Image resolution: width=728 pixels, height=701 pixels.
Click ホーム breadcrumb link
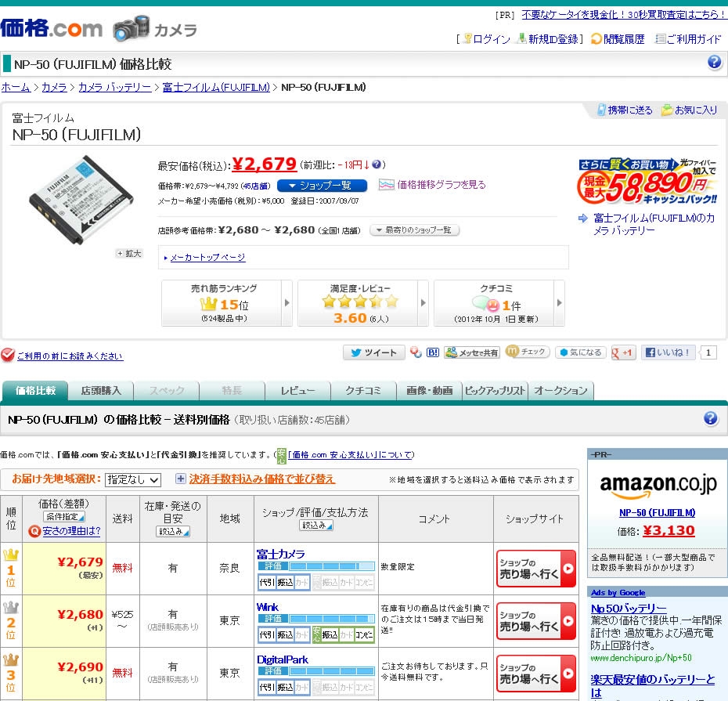point(16,87)
